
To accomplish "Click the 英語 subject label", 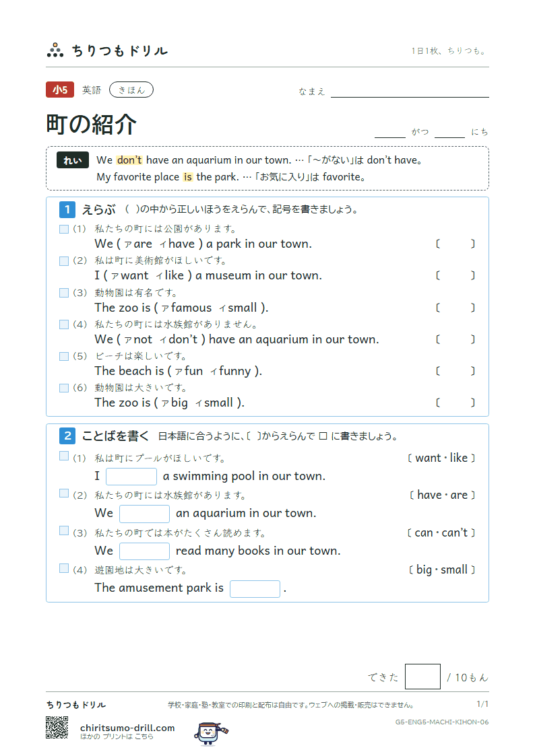I will tap(92, 90).
